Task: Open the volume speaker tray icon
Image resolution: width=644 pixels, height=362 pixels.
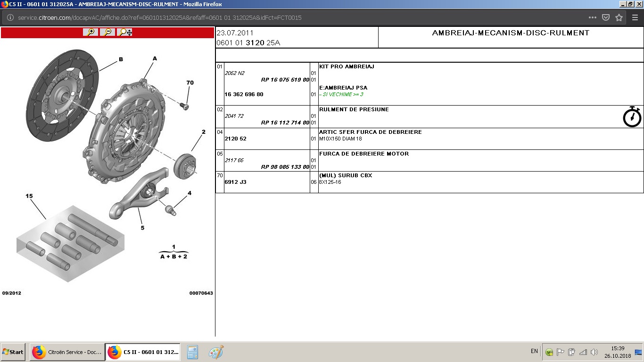Action: pyautogui.click(x=594, y=352)
